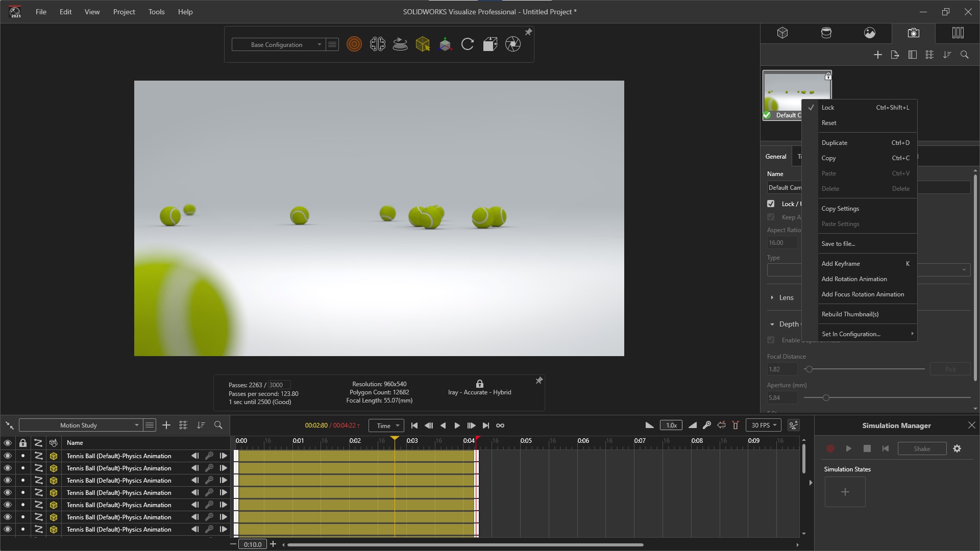Open the 30 FPS dropdown in the timeline
The height and width of the screenshot is (551, 980).
coord(763,425)
